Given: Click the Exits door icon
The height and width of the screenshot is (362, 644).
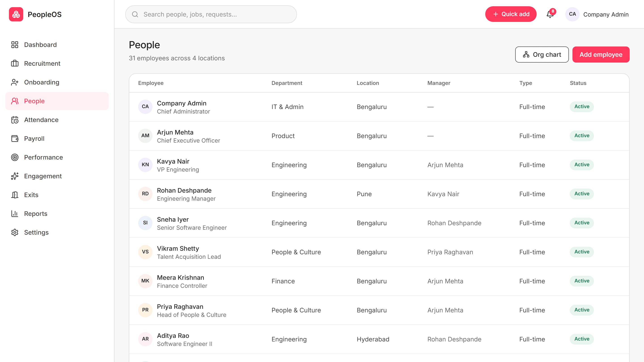Looking at the screenshot, I should (x=15, y=195).
